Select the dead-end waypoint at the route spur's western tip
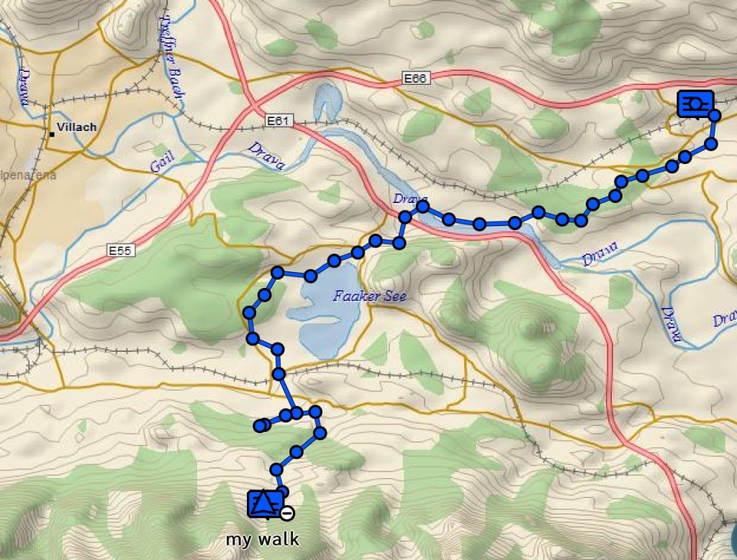 point(259,426)
